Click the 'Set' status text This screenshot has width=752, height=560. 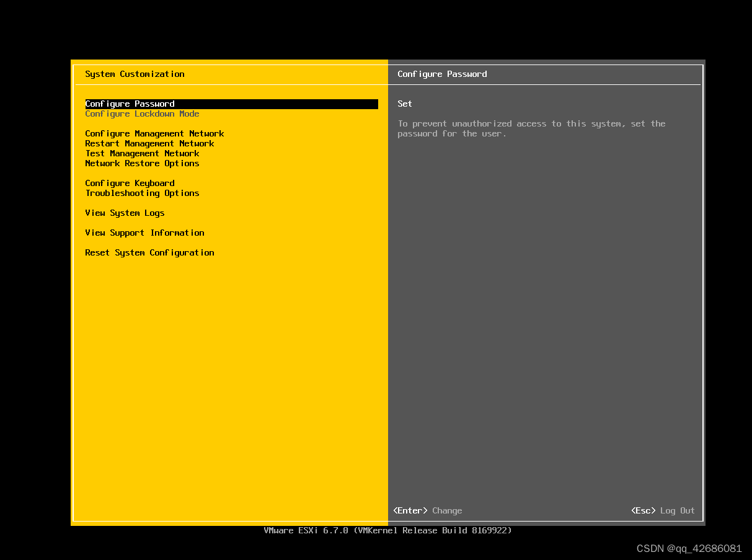405,104
